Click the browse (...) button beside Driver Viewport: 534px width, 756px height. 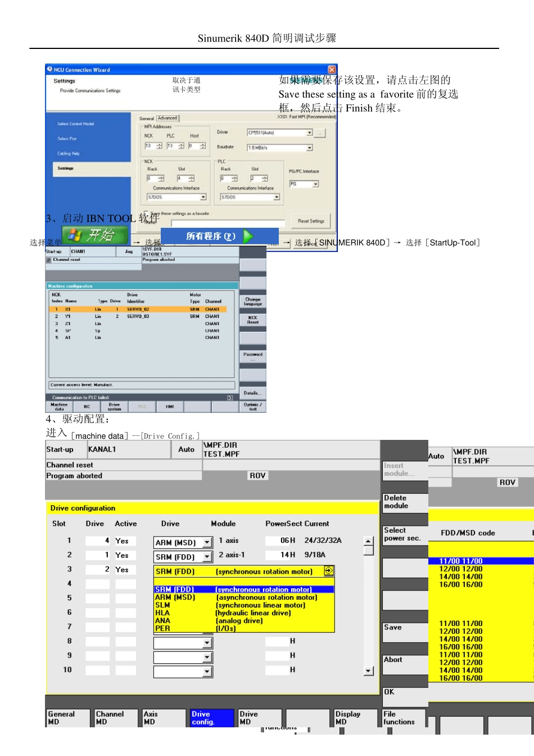click(x=320, y=133)
